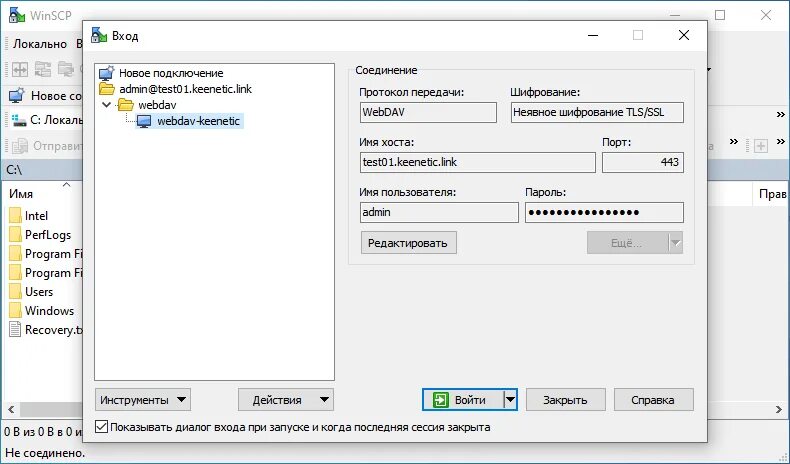Click the first icon in WinSCP main toolbar

click(x=20, y=69)
